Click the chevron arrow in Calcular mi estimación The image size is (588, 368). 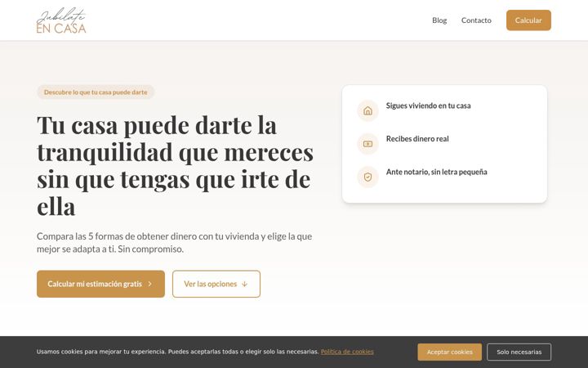point(149,284)
